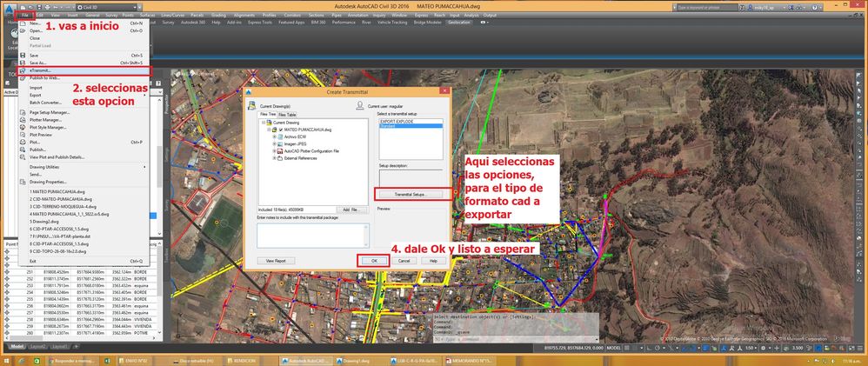
Task: Open the Express Tools ribbon tab
Action: tap(260, 23)
